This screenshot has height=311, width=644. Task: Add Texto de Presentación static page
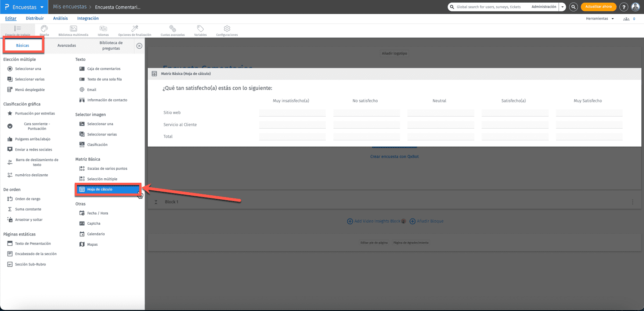pos(29,244)
